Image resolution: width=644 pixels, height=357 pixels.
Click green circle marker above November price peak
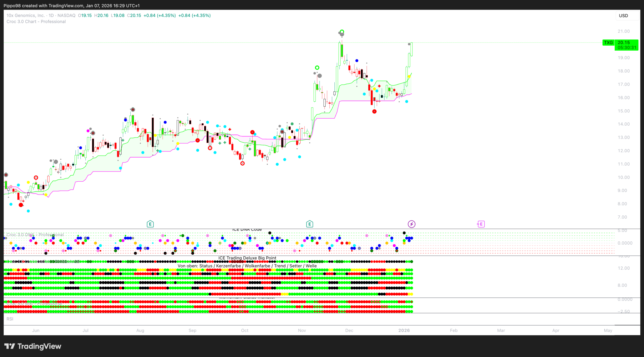pos(342,32)
